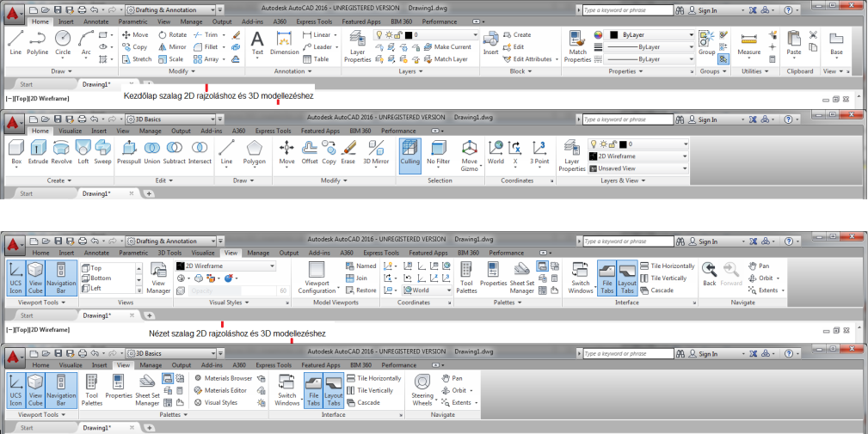Click the Opacity slider in Visual Styles

(232, 290)
